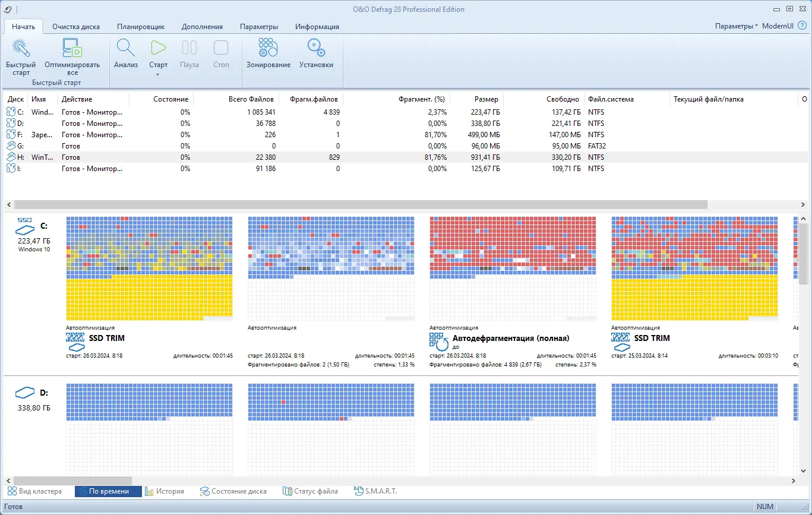The image size is (812, 515).
Task: Switch to the Начать ribbon tab
Action: 23,26
